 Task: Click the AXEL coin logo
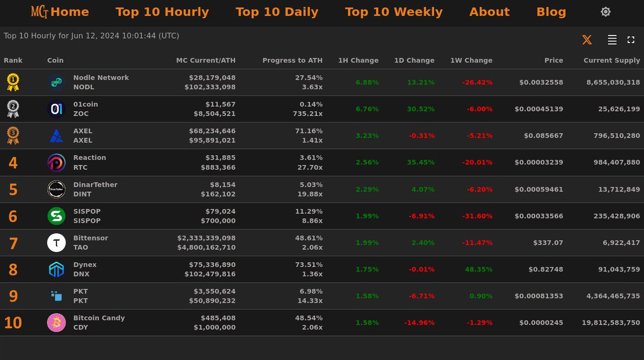pyautogui.click(x=56, y=136)
